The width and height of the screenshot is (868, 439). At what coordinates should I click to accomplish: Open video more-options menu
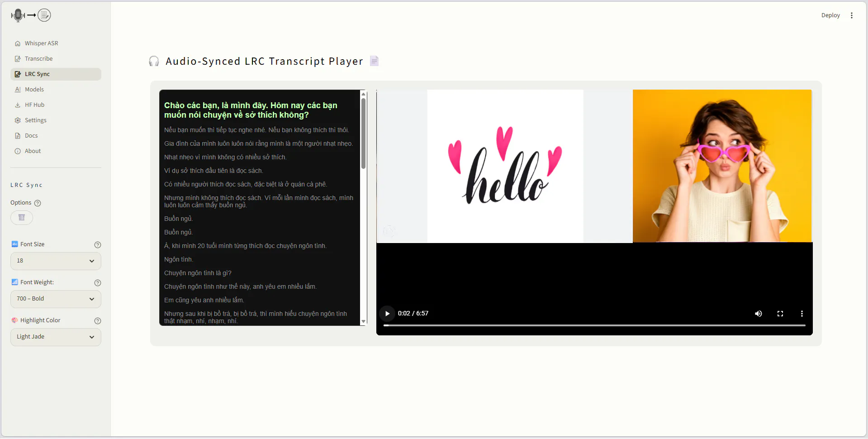[802, 314]
